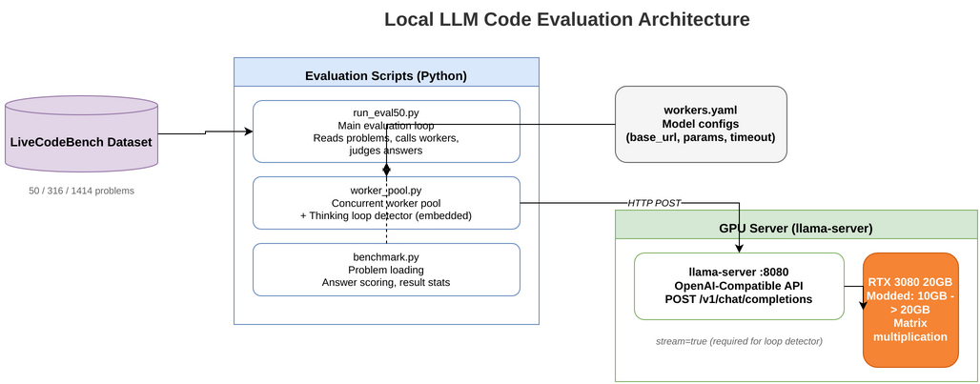
Task: Select the 'llama-server :8080' API box
Action: point(740,286)
